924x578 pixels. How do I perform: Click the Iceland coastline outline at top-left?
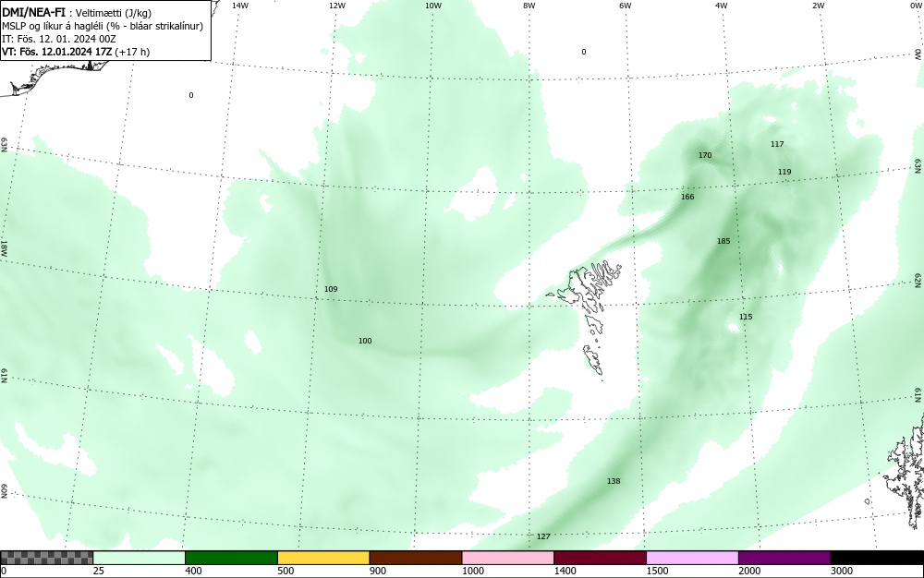pos(56,78)
